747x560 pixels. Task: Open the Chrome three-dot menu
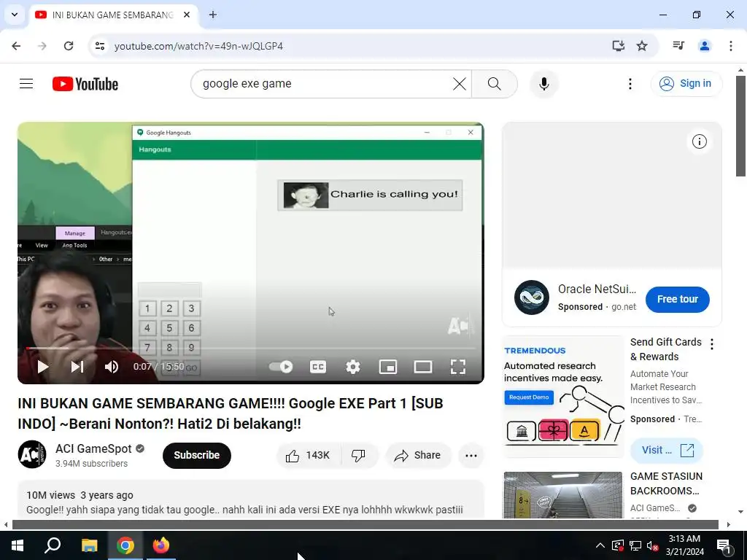tap(731, 46)
